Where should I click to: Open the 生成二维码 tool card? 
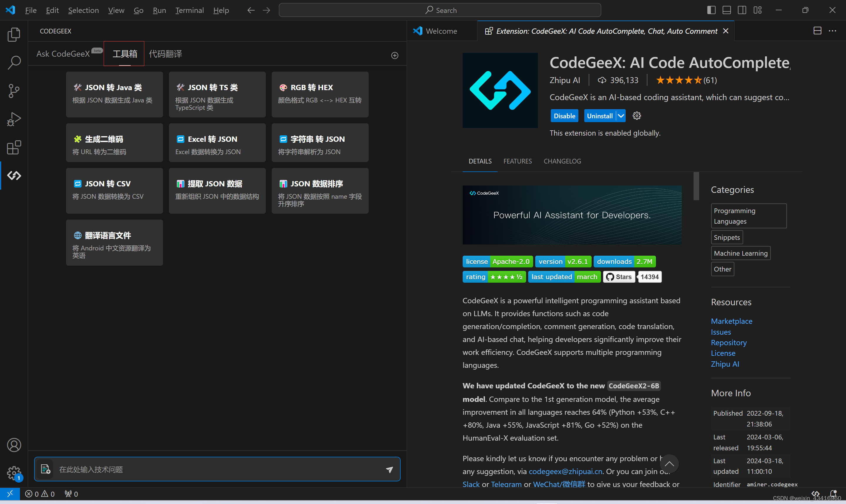pos(114,143)
